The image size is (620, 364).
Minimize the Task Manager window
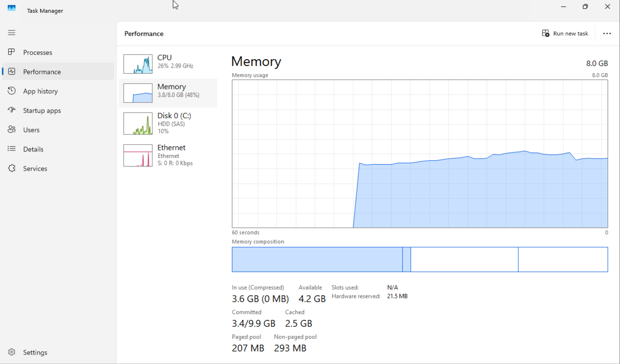click(x=563, y=7)
